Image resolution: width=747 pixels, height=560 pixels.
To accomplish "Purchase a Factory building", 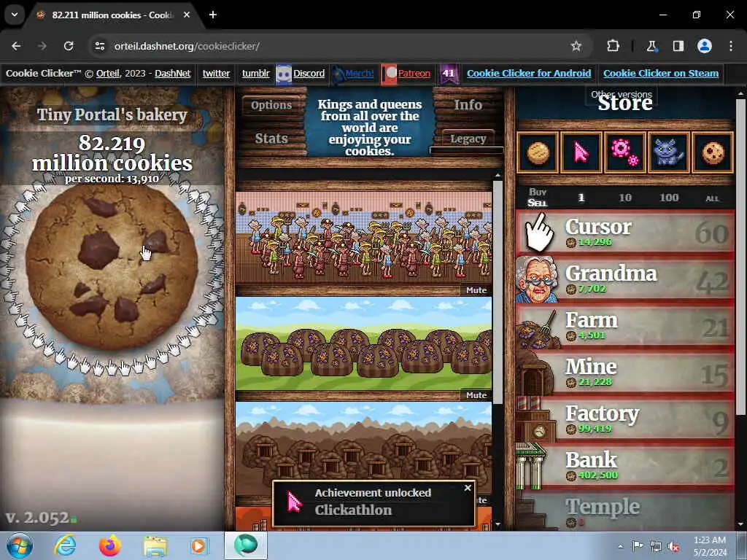I will 625,420.
